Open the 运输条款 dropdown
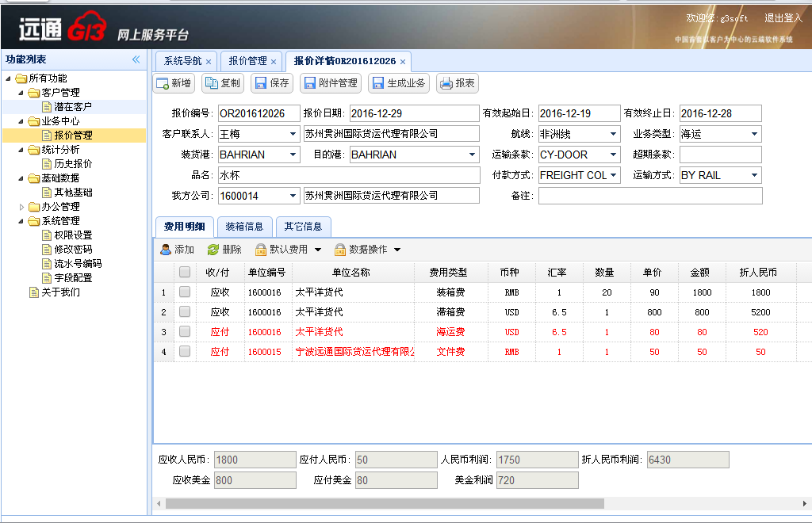 pyautogui.click(x=613, y=155)
